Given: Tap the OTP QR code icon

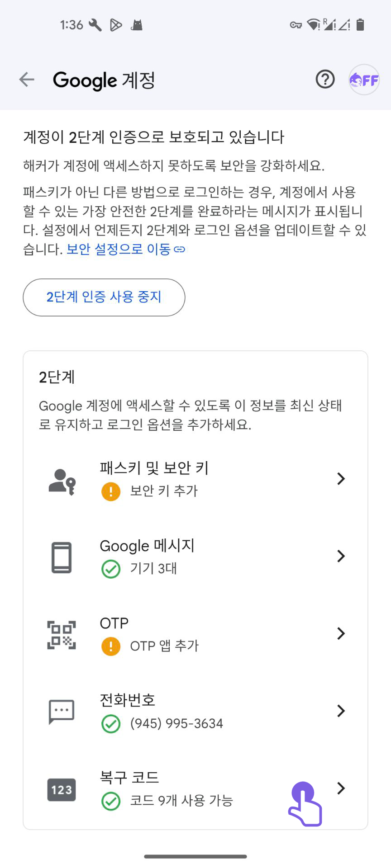Looking at the screenshot, I should click(x=62, y=635).
